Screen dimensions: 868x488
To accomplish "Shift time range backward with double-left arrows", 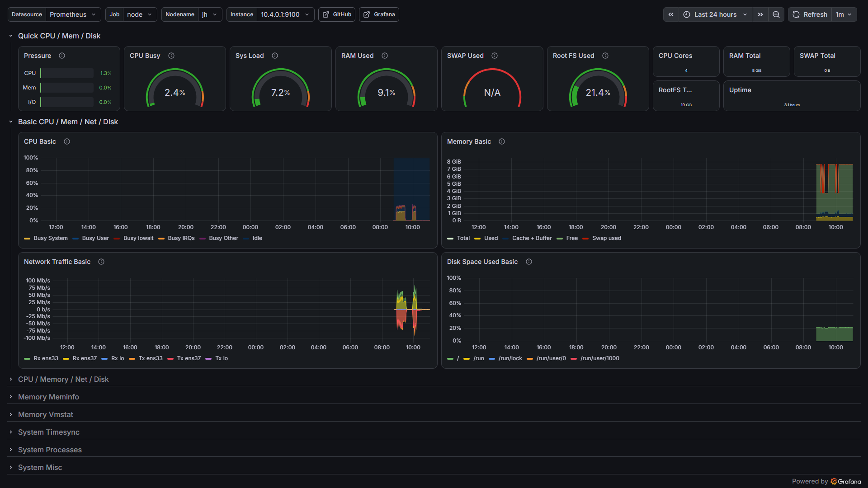I will coord(671,14).
